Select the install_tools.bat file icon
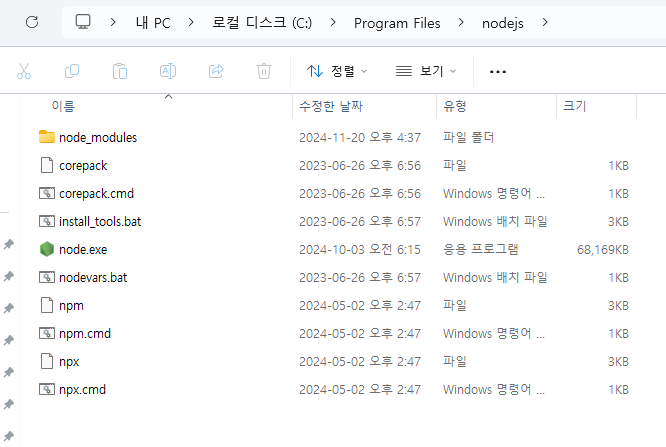This screenshot has width=666, height=447. 47,221
